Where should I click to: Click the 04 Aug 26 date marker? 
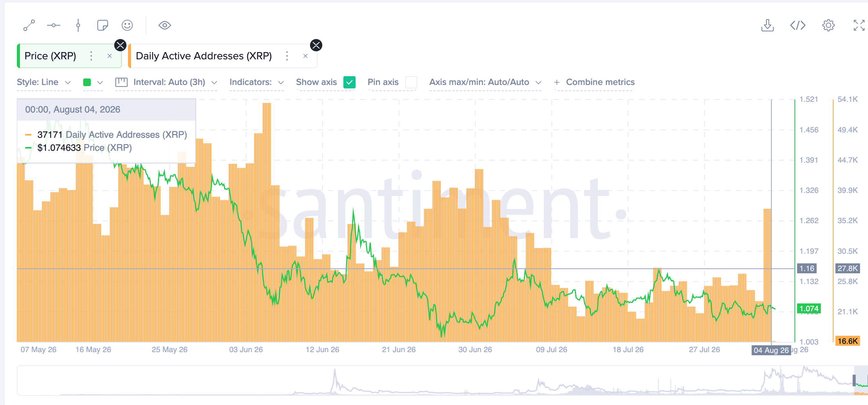771,350
